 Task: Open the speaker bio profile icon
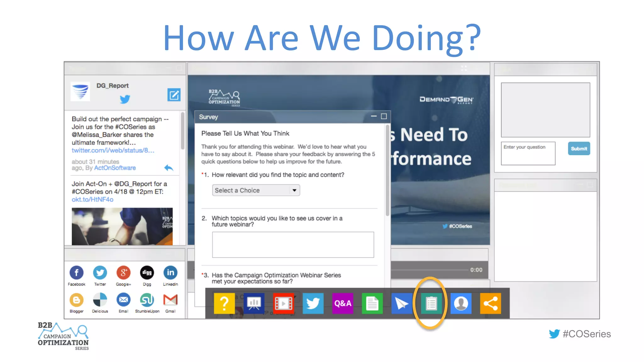point(461,304)
